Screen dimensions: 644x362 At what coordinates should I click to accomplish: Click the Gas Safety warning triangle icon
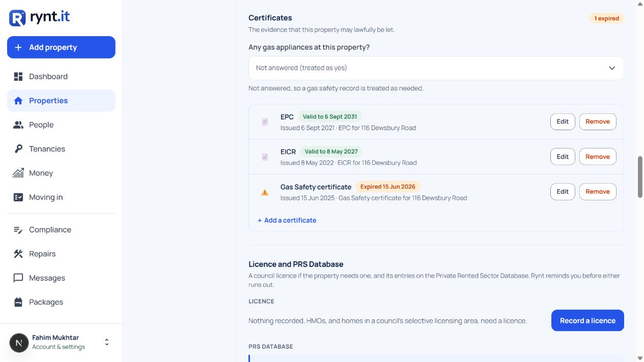click(265, 192)
